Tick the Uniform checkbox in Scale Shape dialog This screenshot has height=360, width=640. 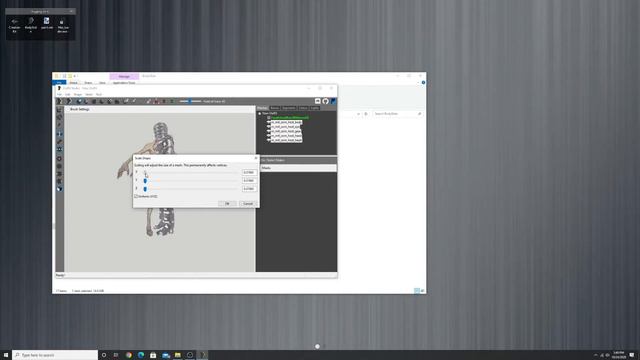[x=136, y=196]
